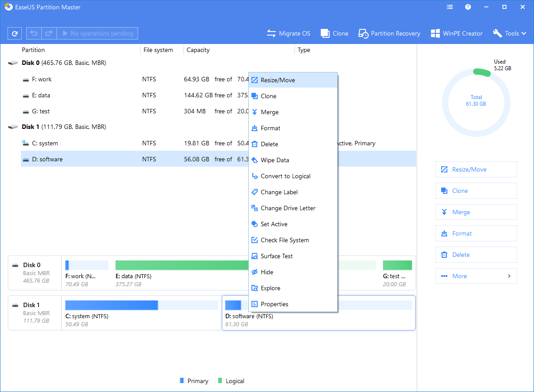Open Partition Recovery from the toolbar
Image resolution: width=534 pixels, height=392 pixels.
pos(389,33)
